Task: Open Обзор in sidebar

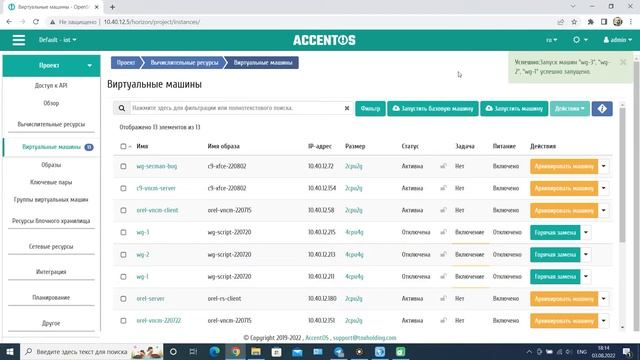Action: pyautogui.click(x=51, y=103)
